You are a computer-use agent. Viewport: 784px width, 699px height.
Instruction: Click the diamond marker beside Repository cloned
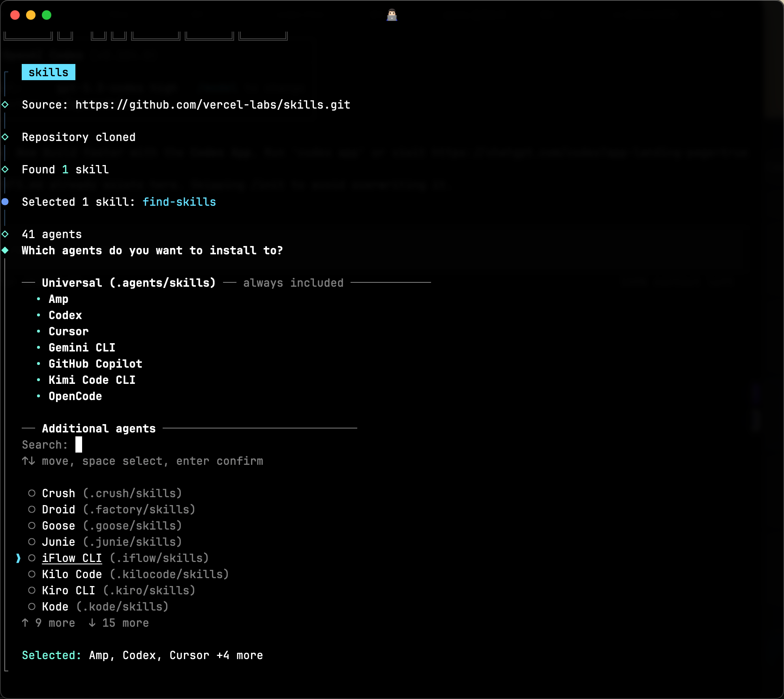(x=5, y=137)
